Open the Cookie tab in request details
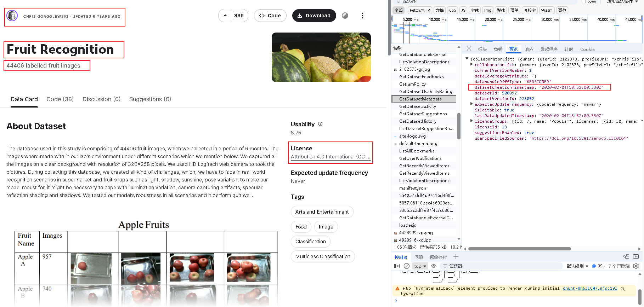 point(587,49)
